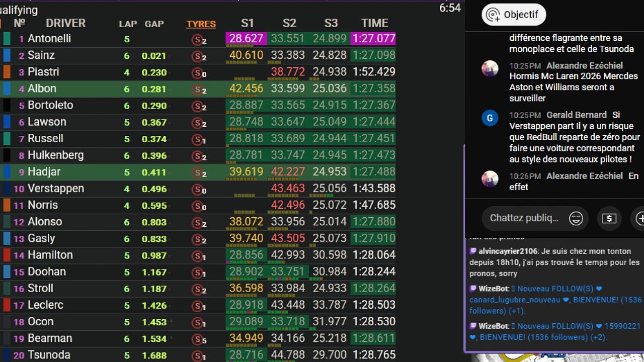Click Hadjar's 42.227 S2 time
The image size is (644, 362).
click(288, 171)
